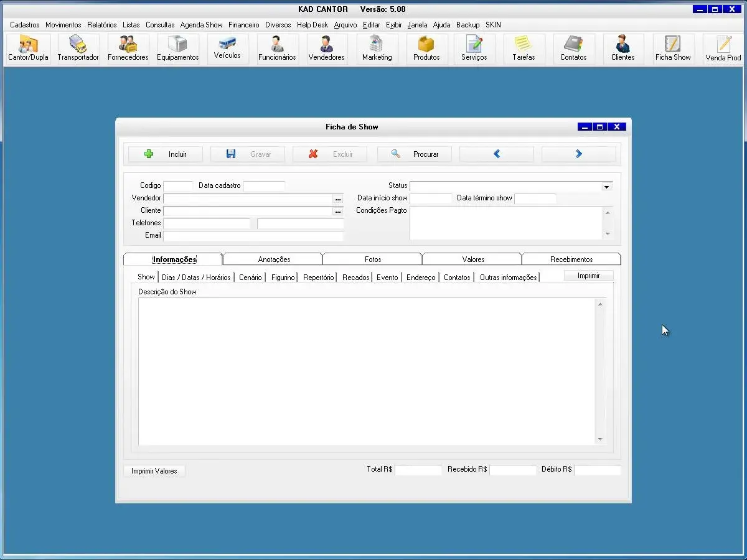Click the Marketing toolbar icon

377,49
